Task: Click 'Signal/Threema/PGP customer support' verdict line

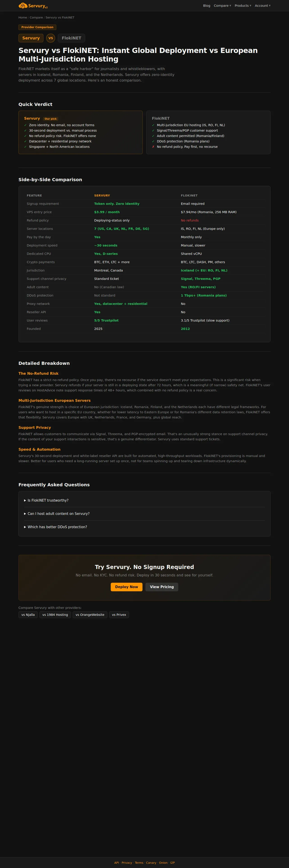Action: (x=187, y=130)
